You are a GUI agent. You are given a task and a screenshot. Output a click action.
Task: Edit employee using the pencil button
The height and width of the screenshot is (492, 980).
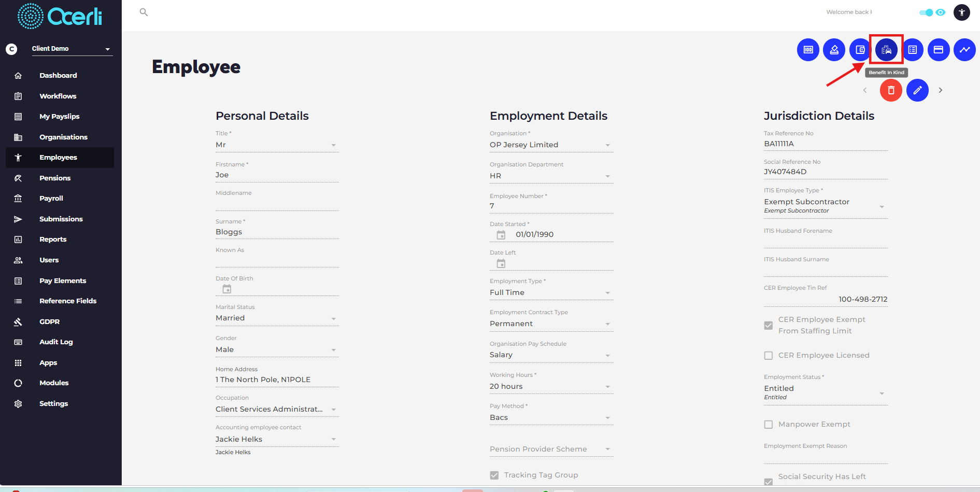click(x=917, y=90)
